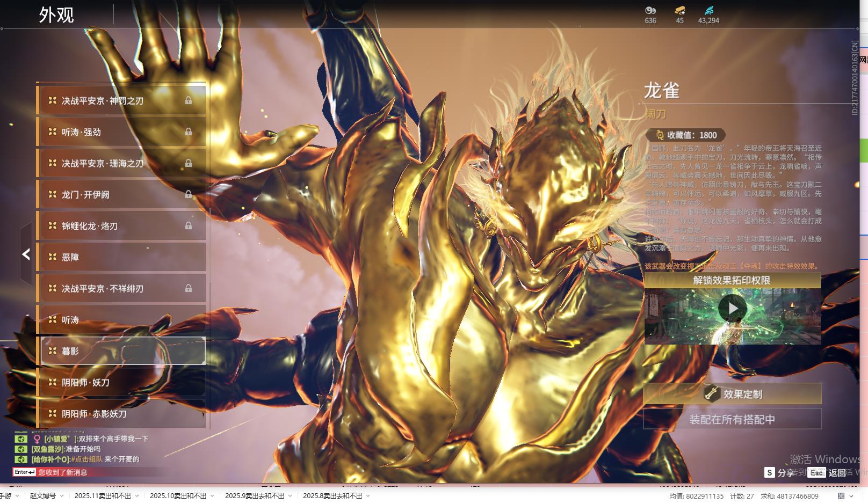Screen dimensions: 868x504
Task: Click the emblem icon beside 阴阳师·赤影妖刀
Action: 53,413
